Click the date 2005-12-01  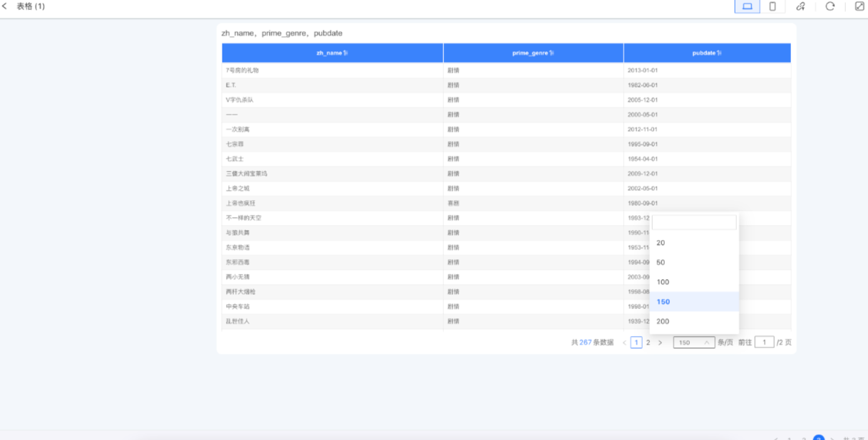[643, 100]
